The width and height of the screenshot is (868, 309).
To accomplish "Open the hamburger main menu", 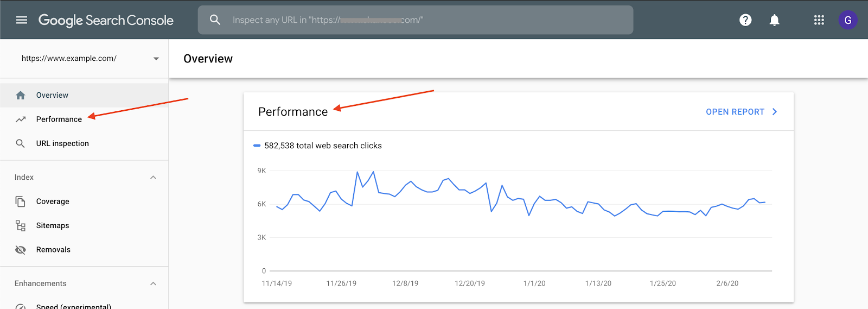I will (x=22, y=20).
